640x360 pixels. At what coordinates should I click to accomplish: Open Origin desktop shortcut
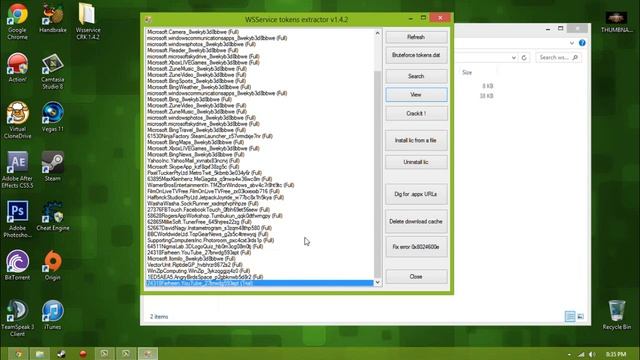click(53, 265)
